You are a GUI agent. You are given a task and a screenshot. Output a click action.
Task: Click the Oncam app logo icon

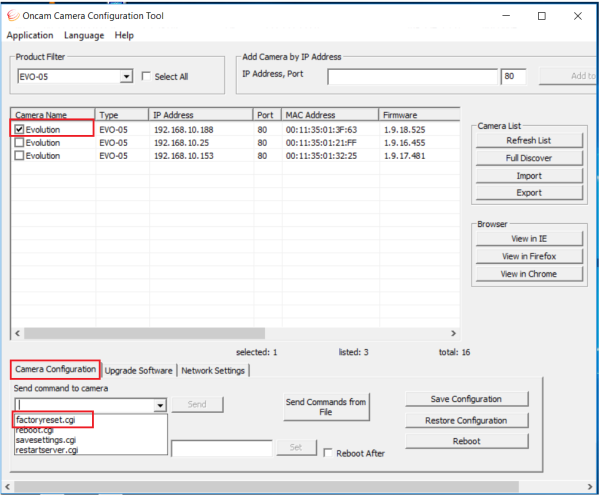click(13, 16)
